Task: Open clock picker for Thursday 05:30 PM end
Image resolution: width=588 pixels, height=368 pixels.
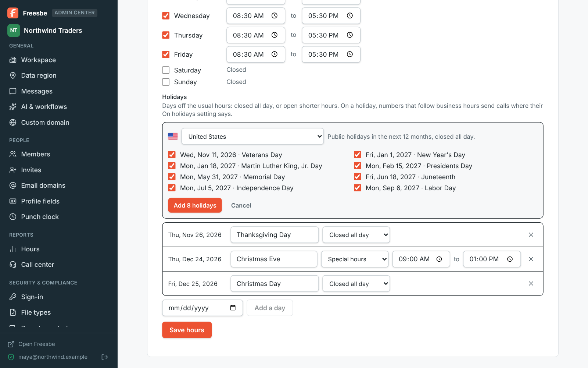Action: 350,35
